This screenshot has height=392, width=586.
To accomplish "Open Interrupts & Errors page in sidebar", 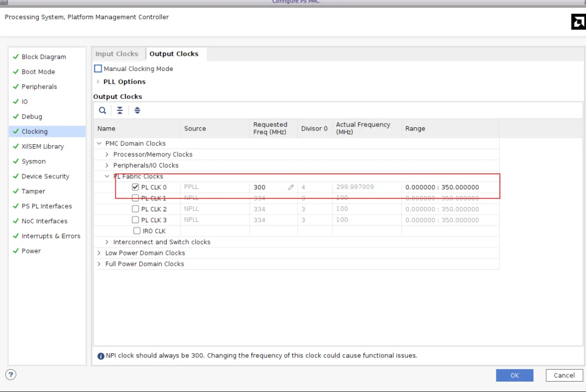I will [x=51, y=236].
